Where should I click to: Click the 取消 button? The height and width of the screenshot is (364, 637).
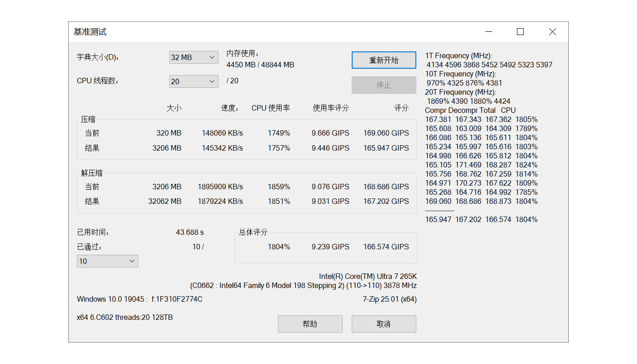click(384, 324)
